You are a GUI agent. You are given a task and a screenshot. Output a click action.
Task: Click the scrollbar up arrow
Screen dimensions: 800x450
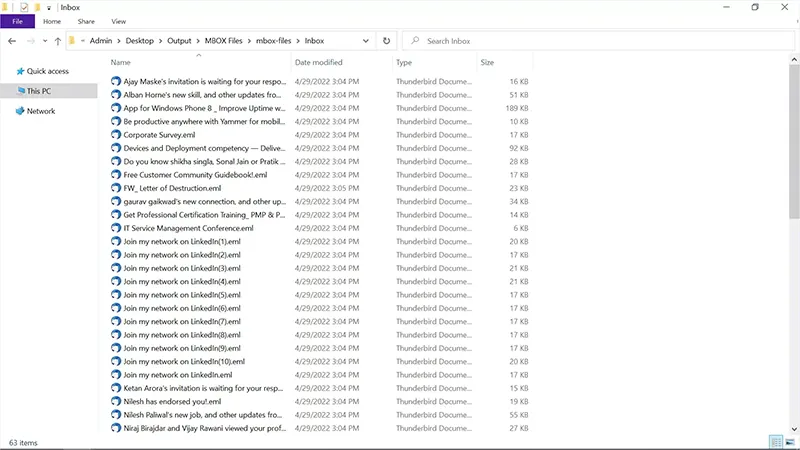[x=794, y=60]
